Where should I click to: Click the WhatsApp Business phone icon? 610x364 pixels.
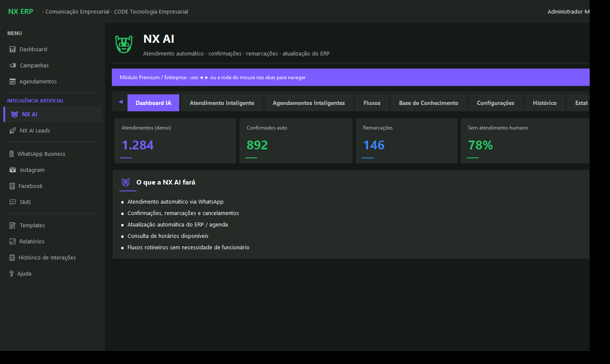pos(11,154)
